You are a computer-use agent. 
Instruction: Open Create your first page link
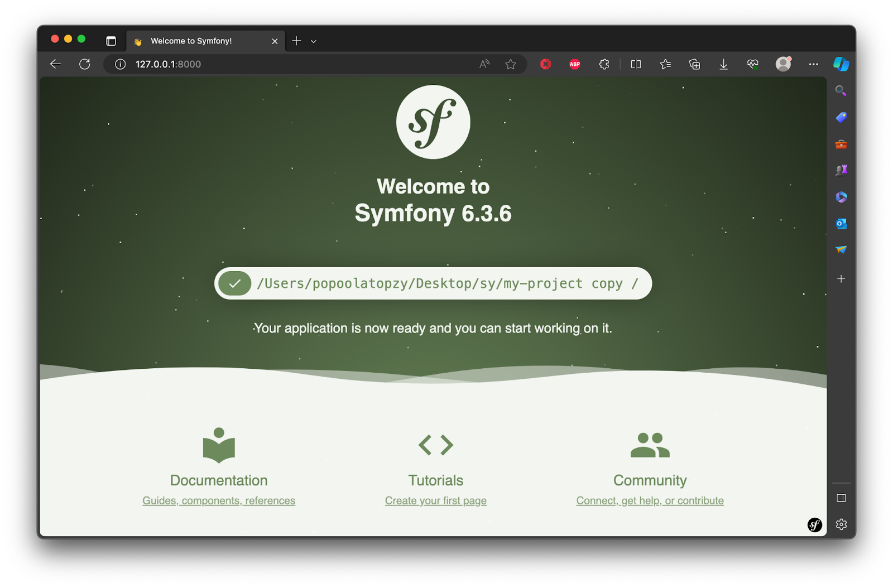(x=436, y=500)
